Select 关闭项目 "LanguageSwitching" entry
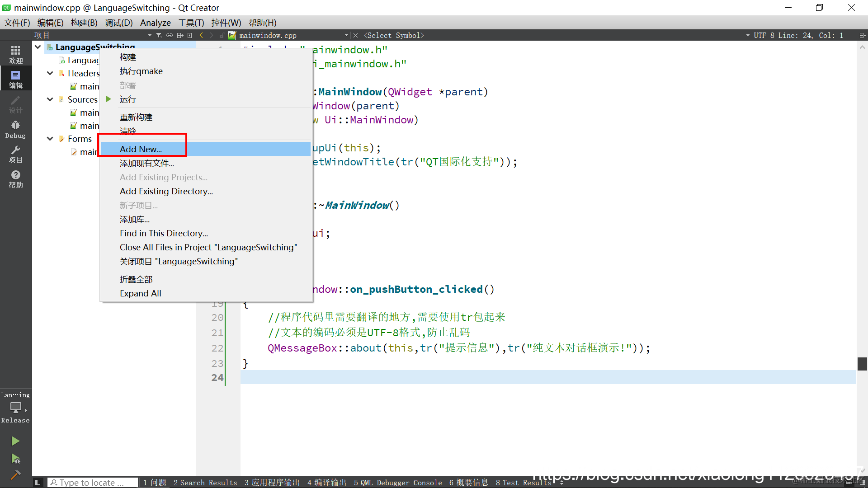The width and height of the screenshot is (868, 488). point(206,261)
